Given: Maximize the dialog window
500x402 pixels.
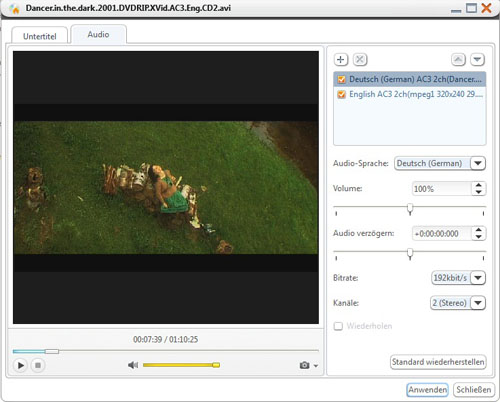Looking at the screenshot, I should 471,8.
